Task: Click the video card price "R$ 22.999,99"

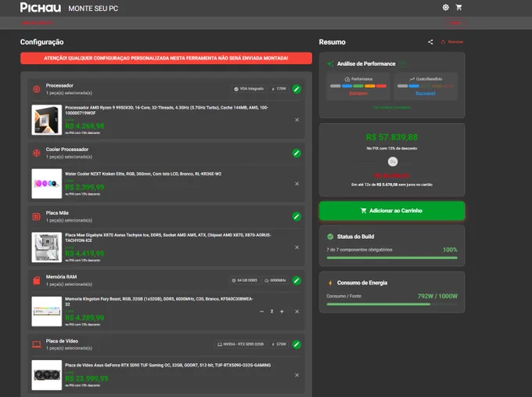Action: click(x=87, y=378)
